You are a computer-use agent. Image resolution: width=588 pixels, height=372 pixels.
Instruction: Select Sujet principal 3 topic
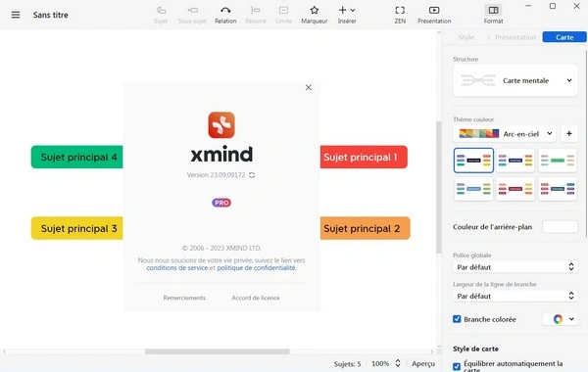click(76, 228)
